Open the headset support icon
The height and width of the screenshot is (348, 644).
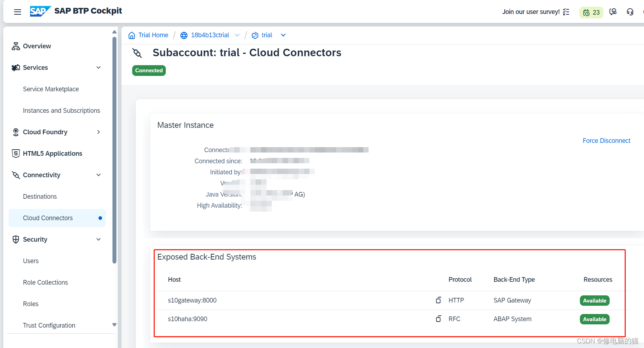[630, 12]
